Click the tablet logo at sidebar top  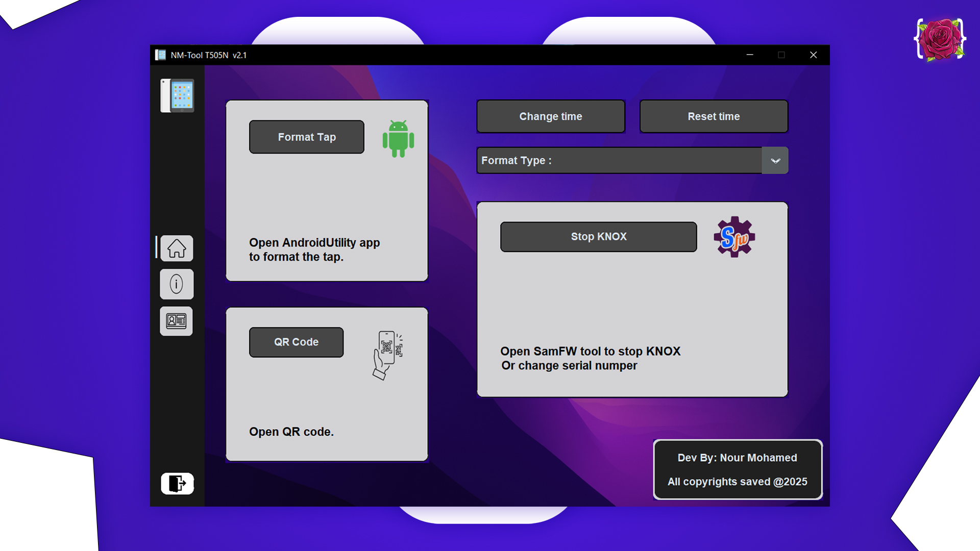177,95
